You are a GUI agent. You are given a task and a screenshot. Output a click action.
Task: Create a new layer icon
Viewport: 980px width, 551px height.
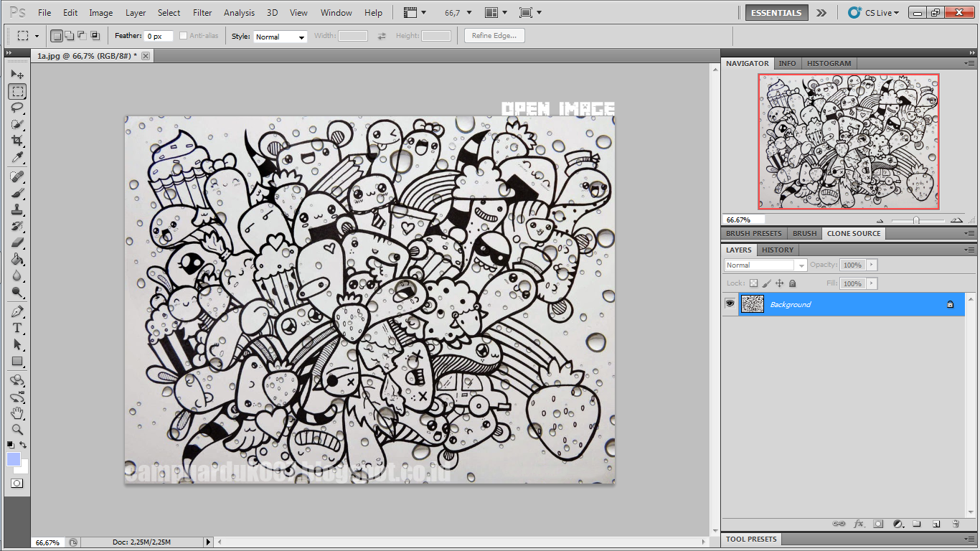pos(936,524)
